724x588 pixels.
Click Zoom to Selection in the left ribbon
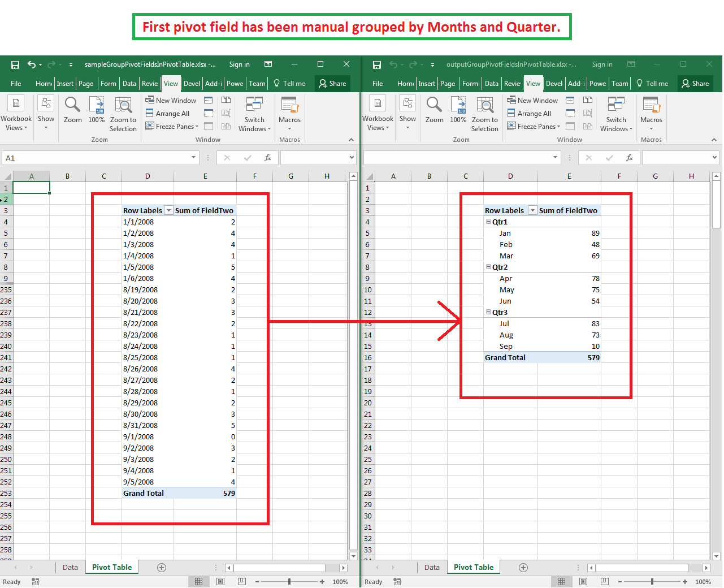123,113
